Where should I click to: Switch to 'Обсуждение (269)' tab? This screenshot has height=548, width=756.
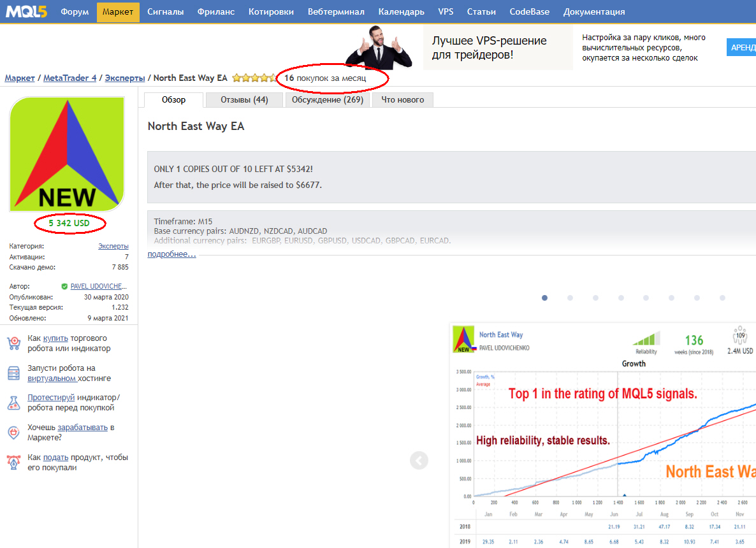click(x=327, y=100)
